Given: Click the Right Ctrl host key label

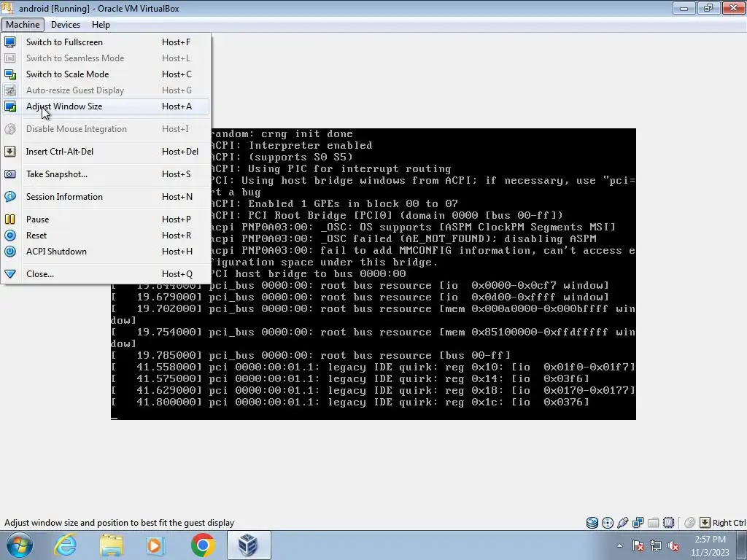Looking at the screenshot, I should pos(729,523).
